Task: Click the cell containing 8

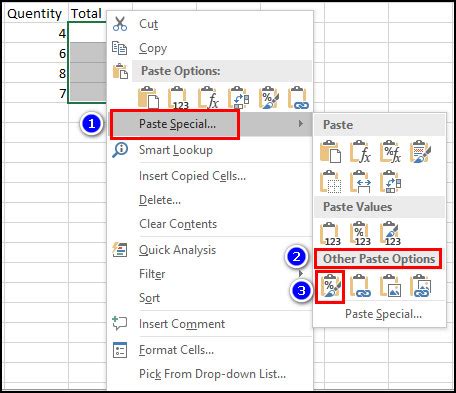Action: (35, 72)
